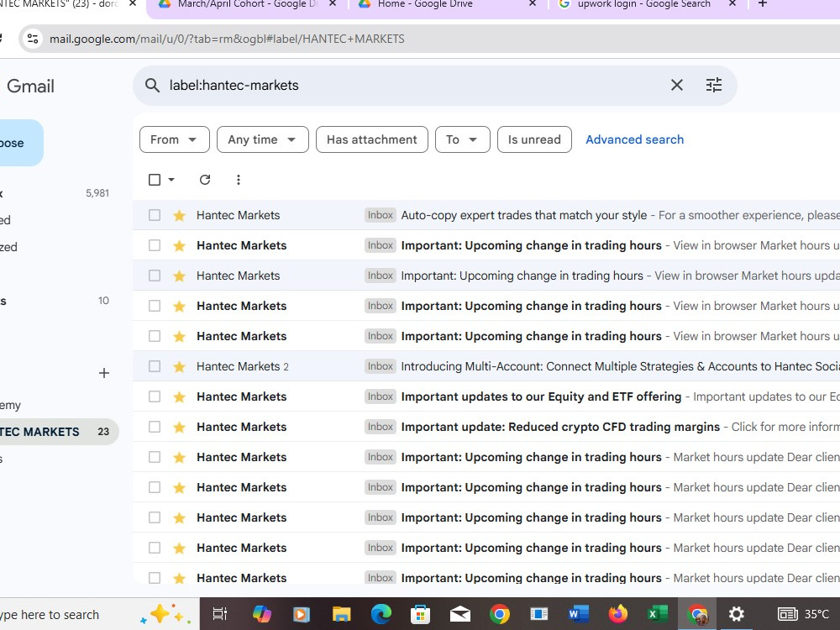This screenshot has height=630, width=840.
Task: Open the three-dot More menu above the list
Action: point(239,180)
